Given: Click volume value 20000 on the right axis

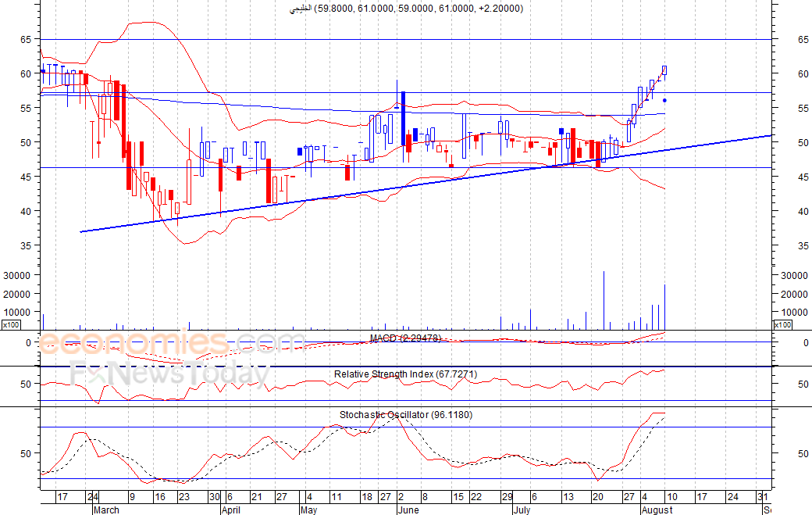Looking at the screenshot, I should [794, 294].
